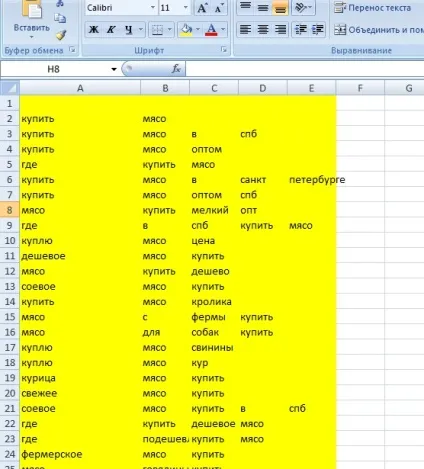
Task: Expand the Вставить paste options arrow
Action: point(32,37)
